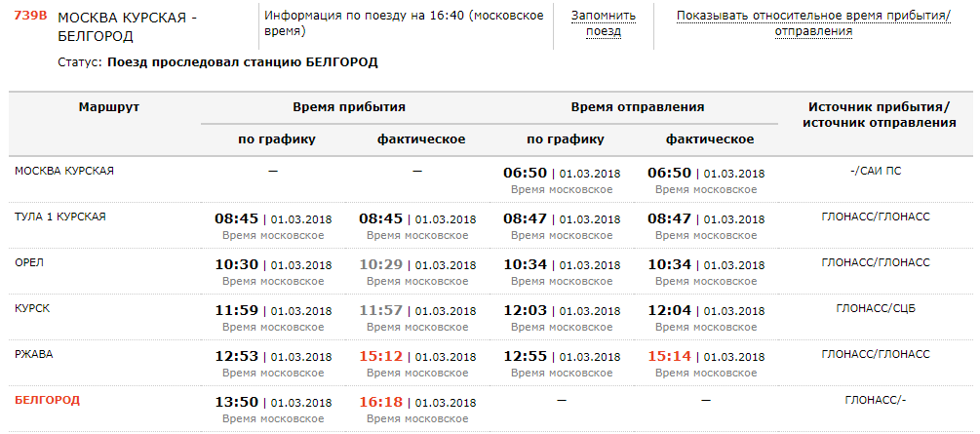Select the КУРСК station name
Image resolution: width=980 pixels, height=434 pixels.
[32, 308]
